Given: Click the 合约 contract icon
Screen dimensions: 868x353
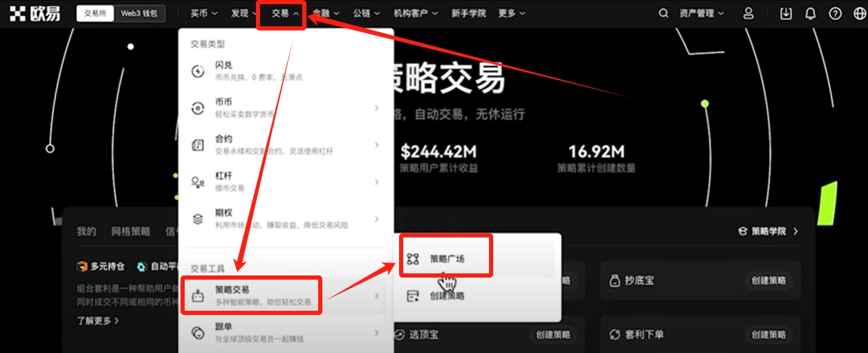Looking at the screenshot, I should [x=198, y=145].
